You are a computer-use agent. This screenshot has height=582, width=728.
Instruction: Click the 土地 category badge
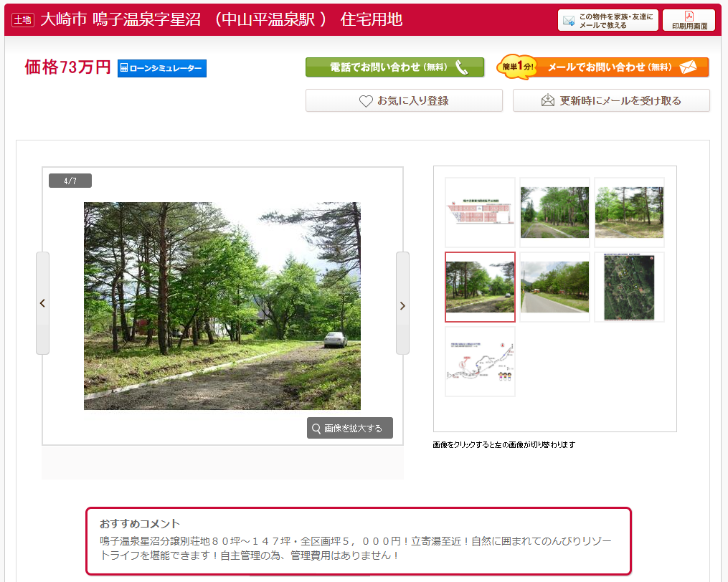[x=23, y=20]
